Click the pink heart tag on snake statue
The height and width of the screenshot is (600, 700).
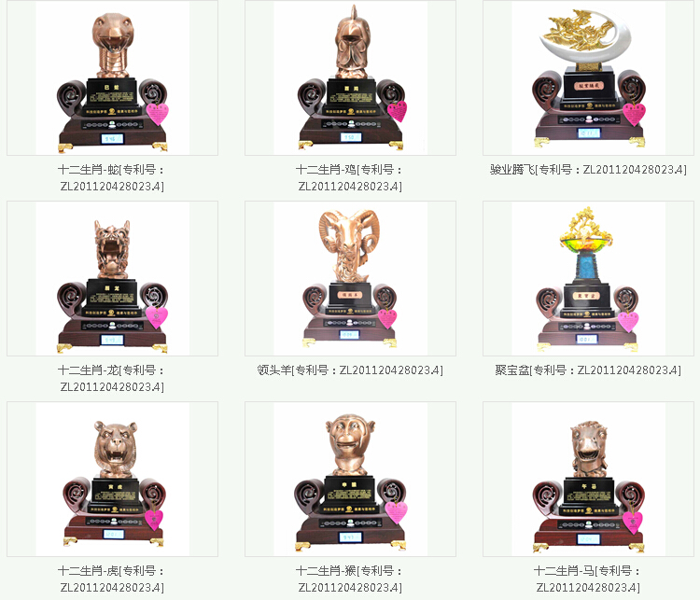click(157, 114)
